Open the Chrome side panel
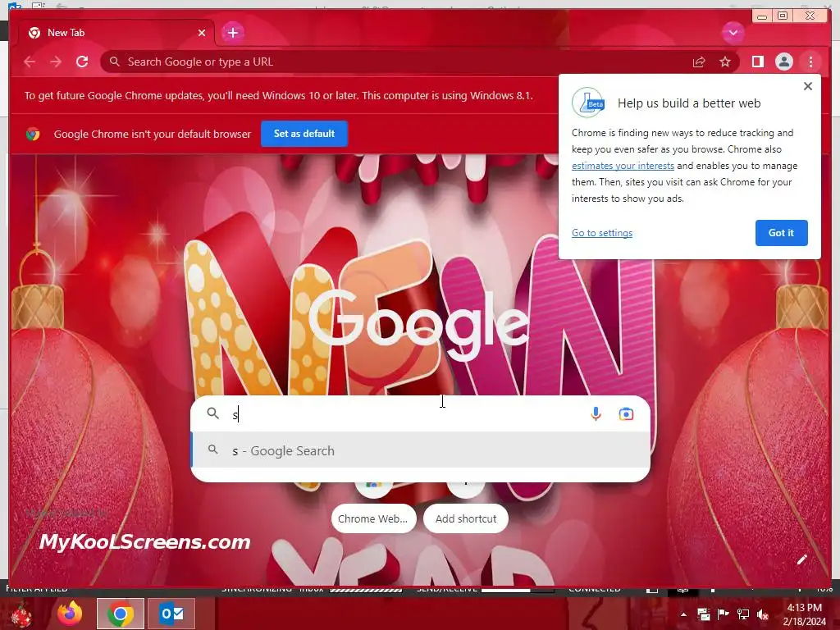The width and height of the screenshot is (840, 630). tap(757, 62)
